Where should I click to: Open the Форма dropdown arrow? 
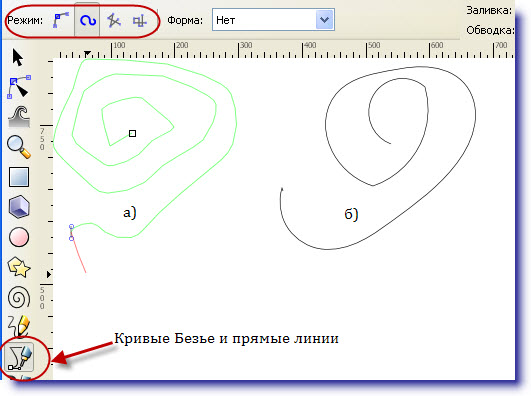pos(324,20)
